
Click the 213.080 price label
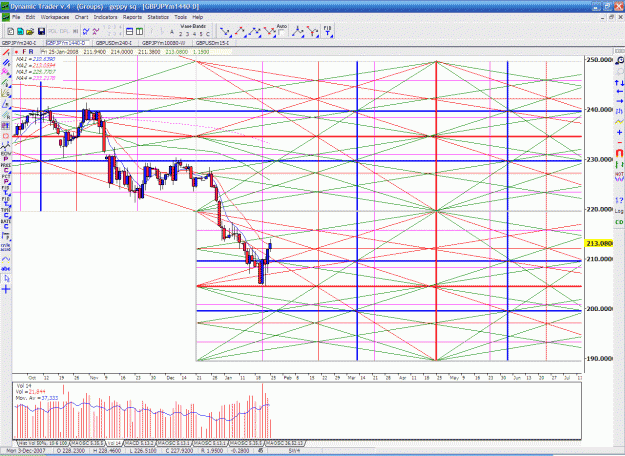pos(599,243)
